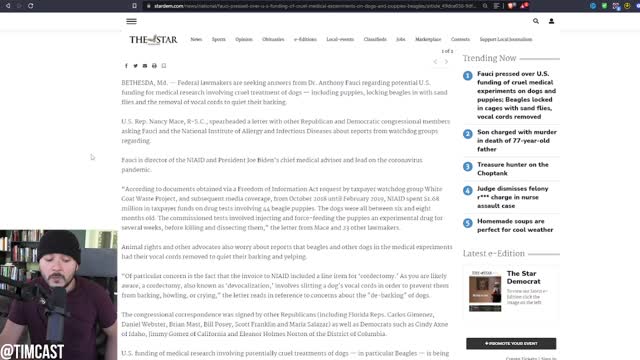Click The Star logo

[x=153, y=40]
